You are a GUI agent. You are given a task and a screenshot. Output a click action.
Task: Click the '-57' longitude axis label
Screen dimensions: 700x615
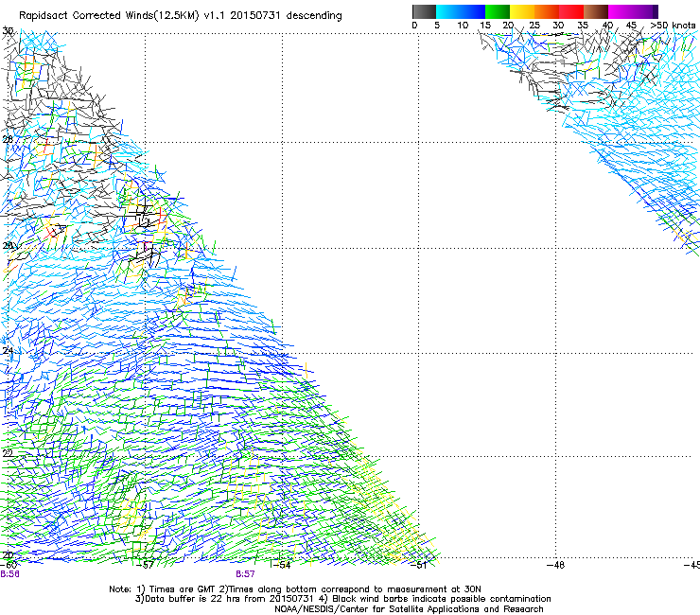[x=145, y=565]
